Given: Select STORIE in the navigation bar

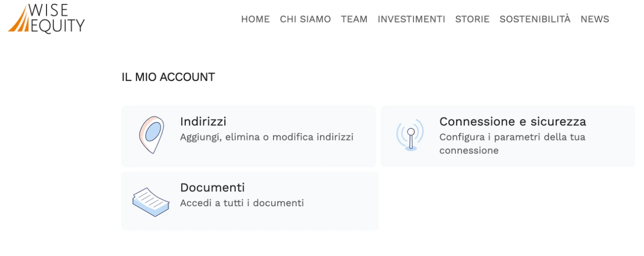Looking at the screenshot, I should pyautogui.click(x=472, y=19).
